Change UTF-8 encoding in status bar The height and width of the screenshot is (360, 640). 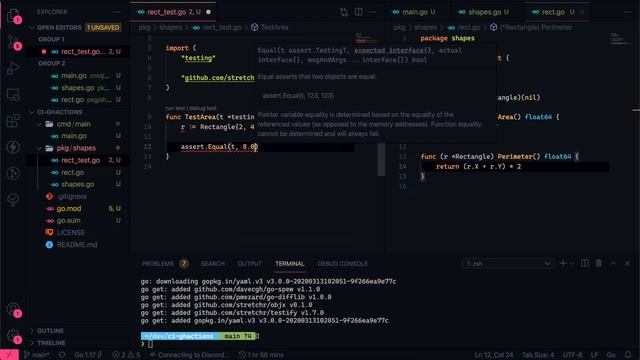(x=572, y=355)
